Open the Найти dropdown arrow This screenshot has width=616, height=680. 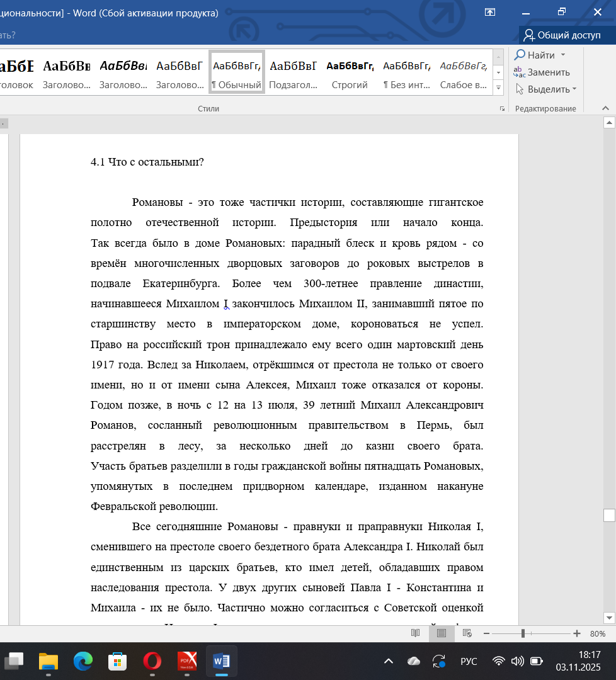(563, 55)
